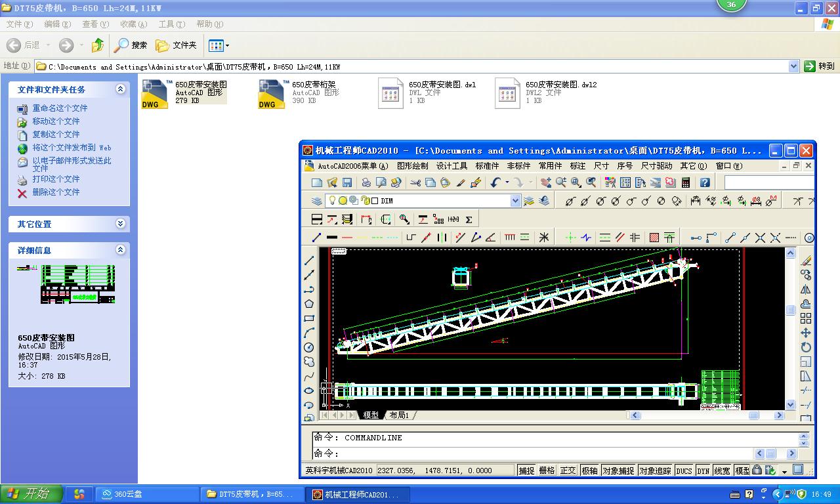Enable 栅格 (Grid) in the status bar
This screenshot has height=504, width=840.
[547, 470]
